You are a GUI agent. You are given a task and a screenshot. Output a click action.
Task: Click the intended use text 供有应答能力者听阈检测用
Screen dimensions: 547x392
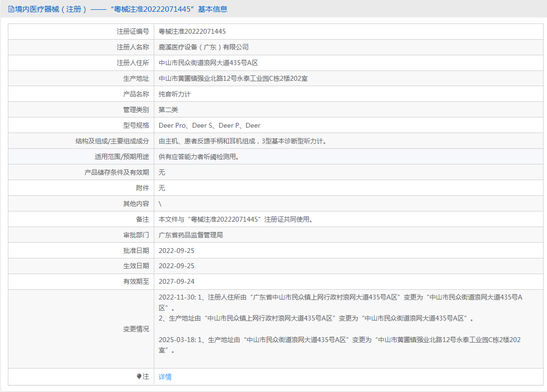coord(198,157)
